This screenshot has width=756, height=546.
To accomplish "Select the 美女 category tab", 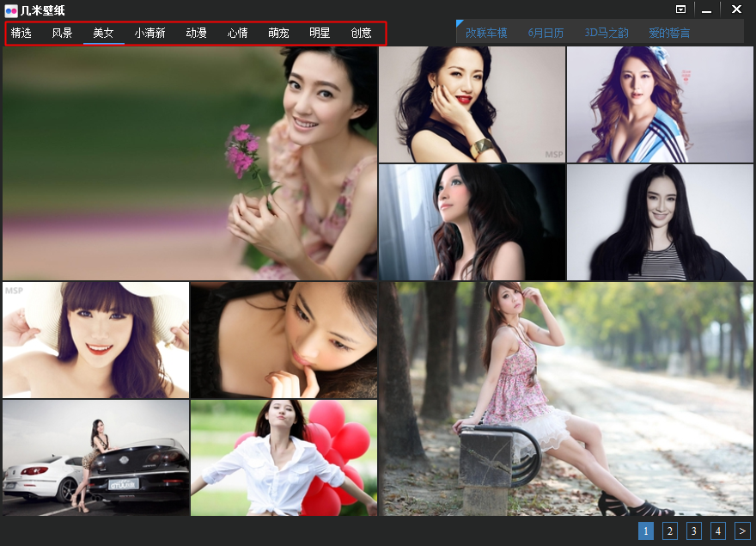I will click(104, 33).
